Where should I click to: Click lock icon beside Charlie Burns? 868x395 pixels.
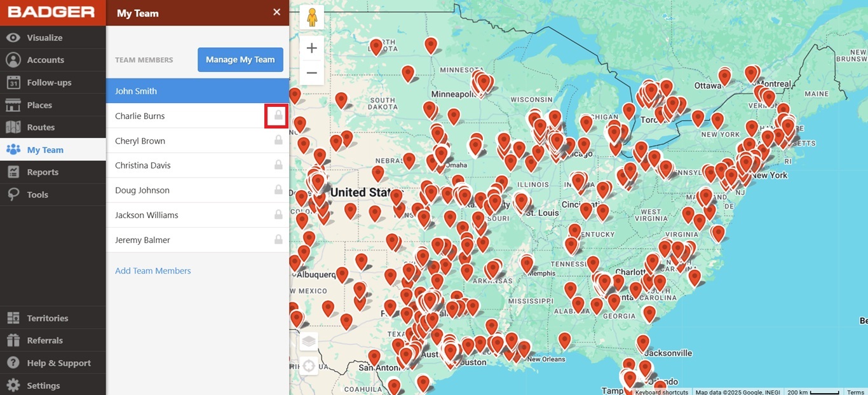pos(278,116)
